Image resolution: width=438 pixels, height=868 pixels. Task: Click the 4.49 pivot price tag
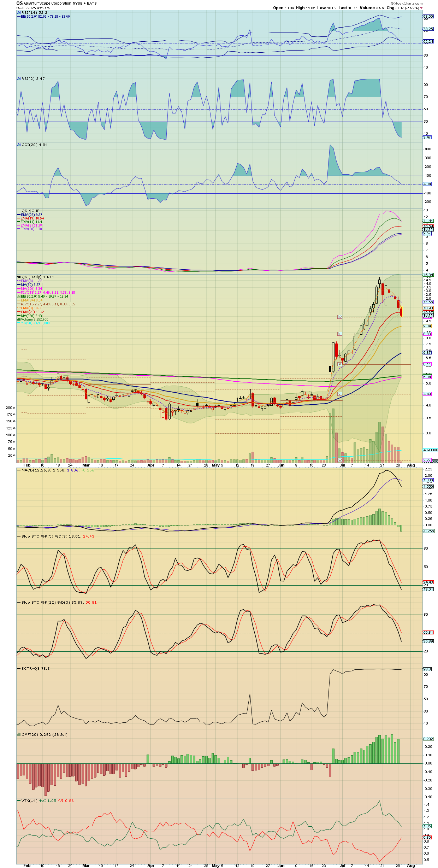427,394
